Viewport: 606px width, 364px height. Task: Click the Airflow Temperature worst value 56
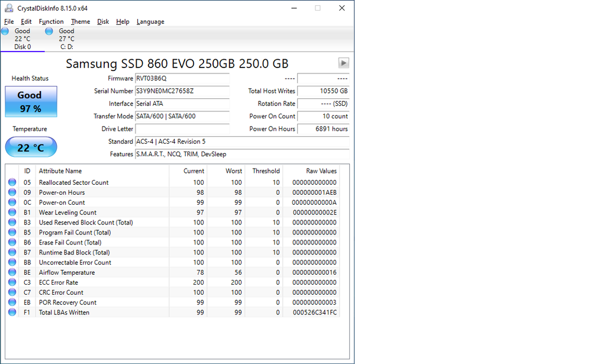click(x=238, y=272)
